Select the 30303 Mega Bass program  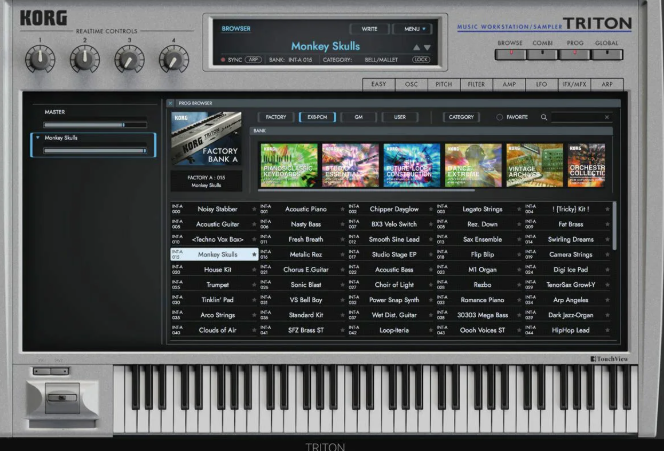pos(482,315)
